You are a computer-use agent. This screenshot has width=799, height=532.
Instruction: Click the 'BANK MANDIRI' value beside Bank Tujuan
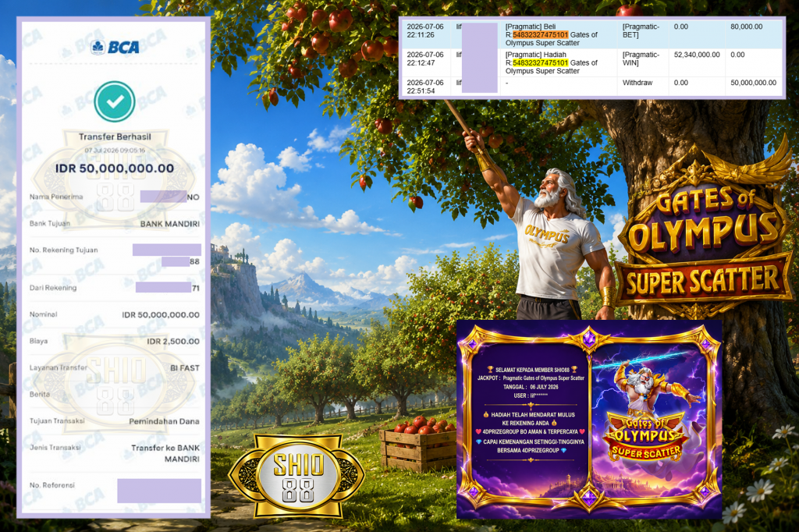pyautogui.click(x=169, y=224)
